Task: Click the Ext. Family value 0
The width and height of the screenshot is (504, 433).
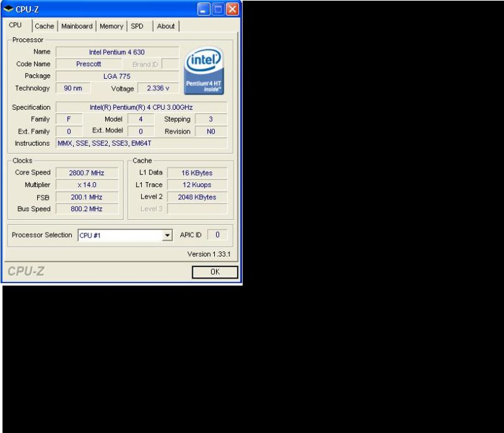Action: tap(69, 132)
